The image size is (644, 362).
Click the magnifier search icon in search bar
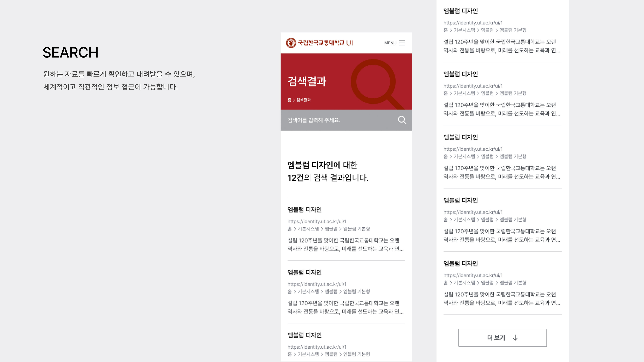(402, 120)
